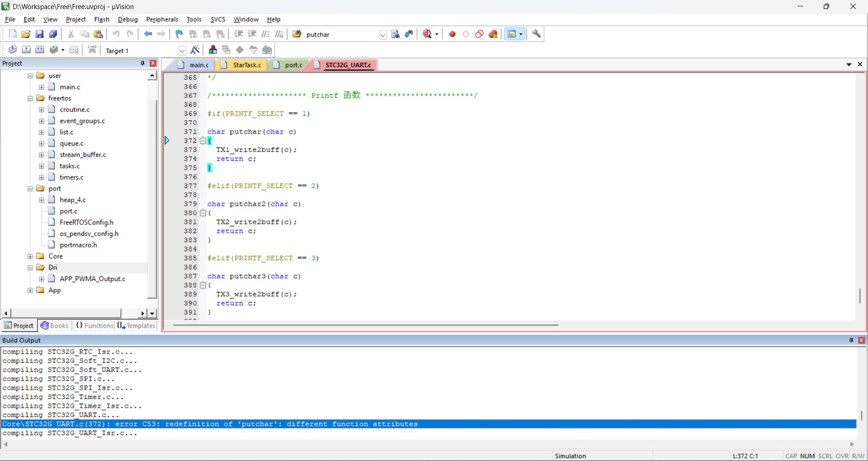Viewport: 868px width, 461px height.
Task: Expand the heap_4.c file node
Action: coord(42,200)
